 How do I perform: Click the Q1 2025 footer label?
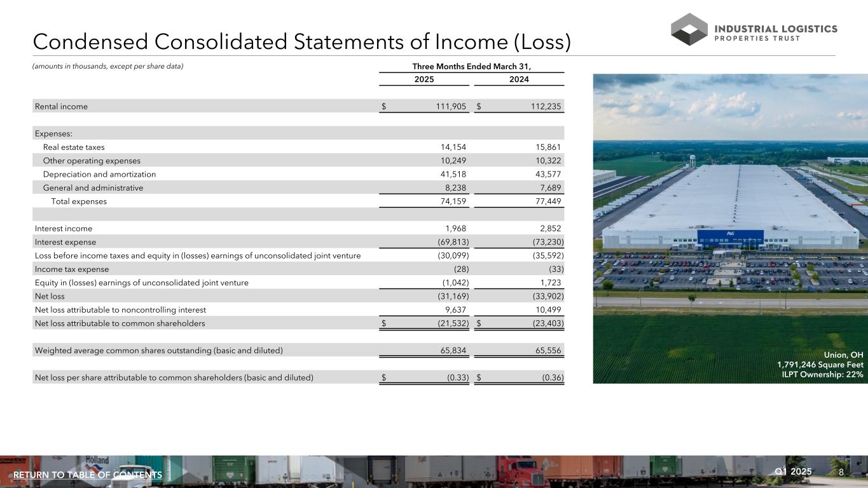click(793, 471)
